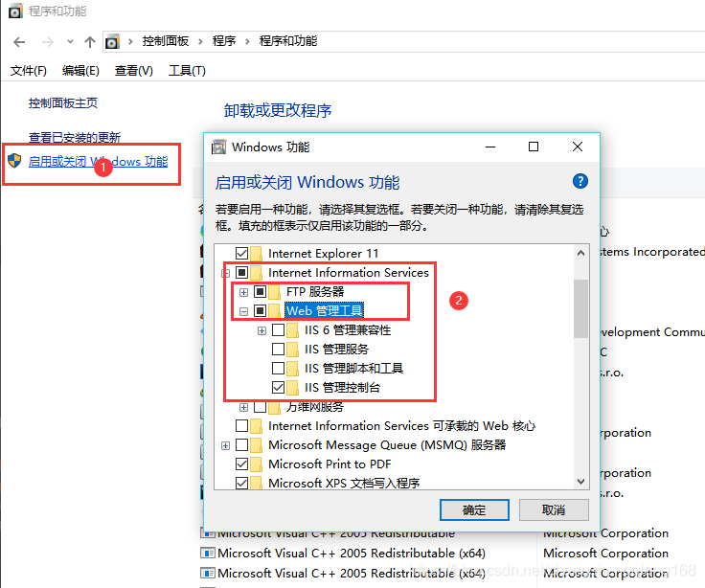Open the 文件(F) menu

coord(29,71)
